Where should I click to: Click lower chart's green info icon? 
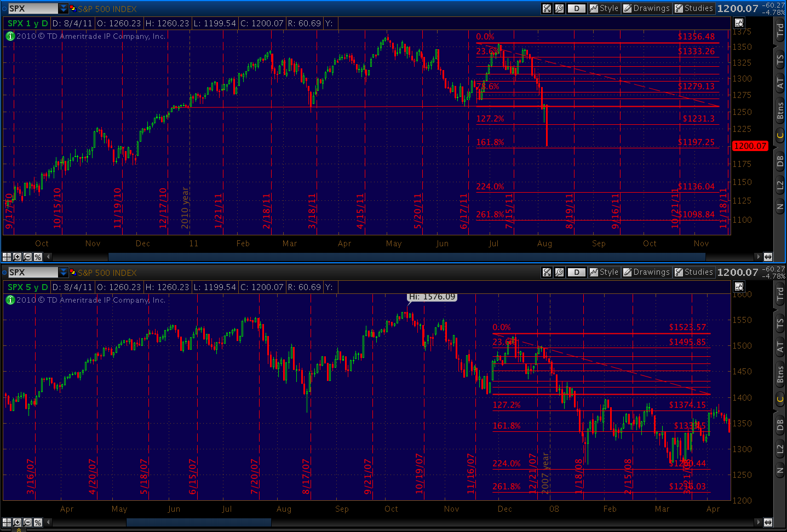[x=10, y=300]
